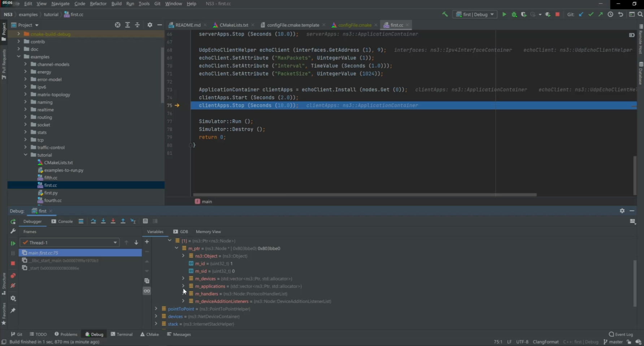Open the Event Log
The image size is (644, 346).
coord(621,334)
